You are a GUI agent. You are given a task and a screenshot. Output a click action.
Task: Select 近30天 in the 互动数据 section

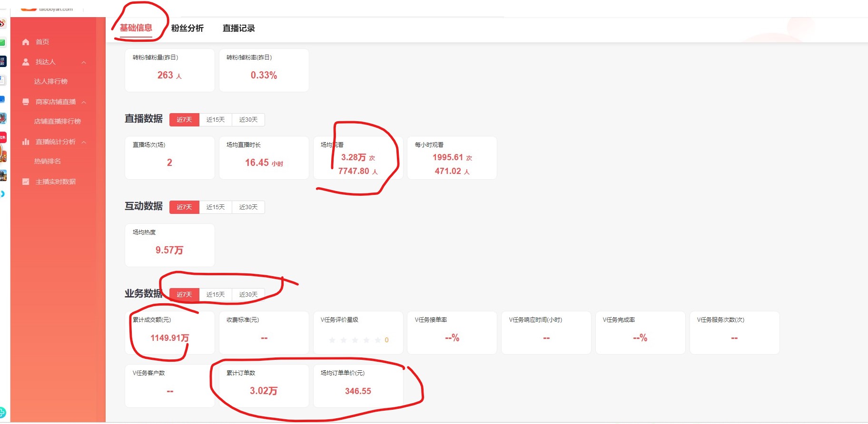tap(248, 207)
